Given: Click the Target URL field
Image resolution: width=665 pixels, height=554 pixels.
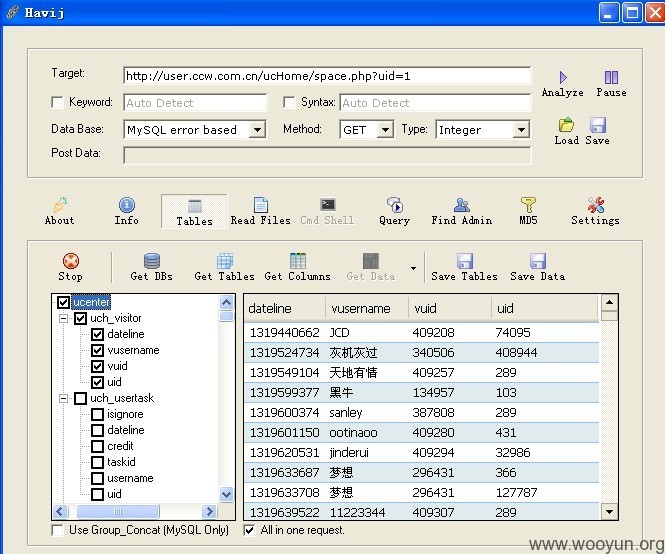Looking at the screenshot, I should pyautogui.click(x=327, y=76).
